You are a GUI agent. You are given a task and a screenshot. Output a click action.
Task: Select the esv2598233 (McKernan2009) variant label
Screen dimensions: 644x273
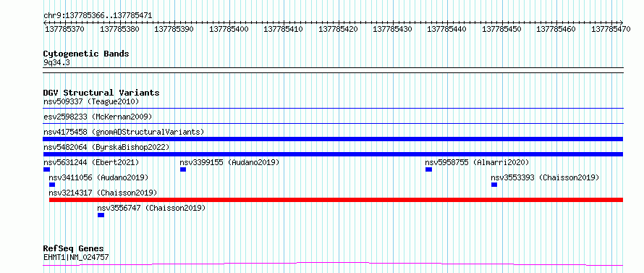(98, 117)
